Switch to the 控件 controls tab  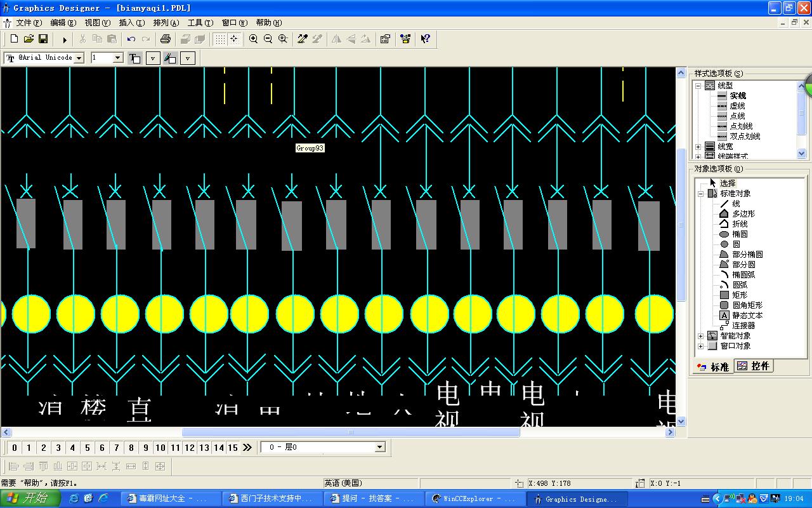pos(754,366)
